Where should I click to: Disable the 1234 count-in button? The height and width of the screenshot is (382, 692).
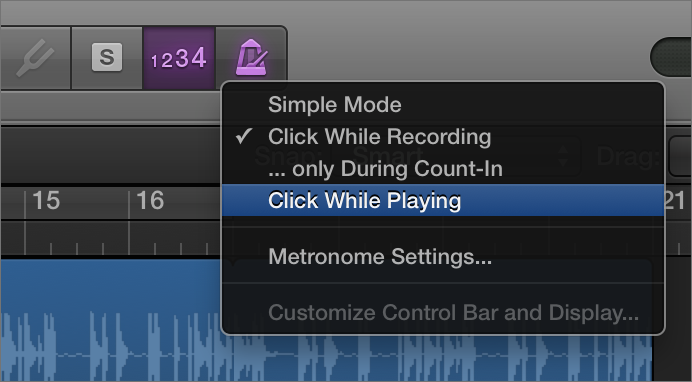179,58
